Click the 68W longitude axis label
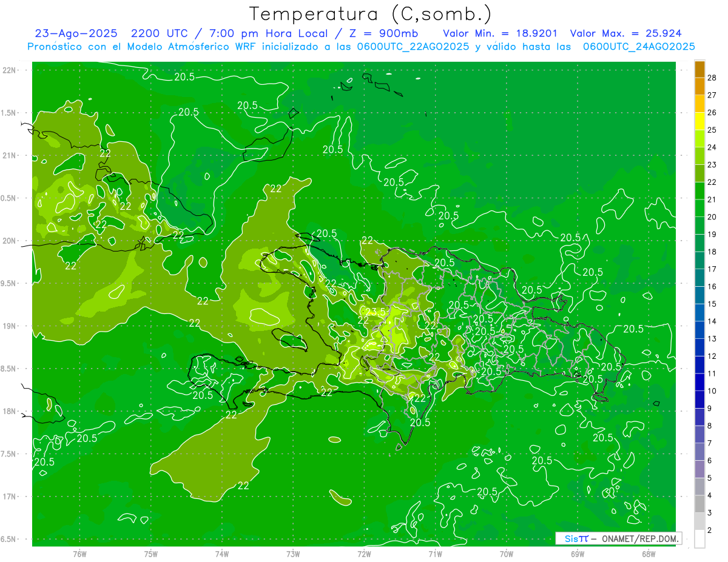The height and width of the screenshot is (562, 728). coord(649,555)
